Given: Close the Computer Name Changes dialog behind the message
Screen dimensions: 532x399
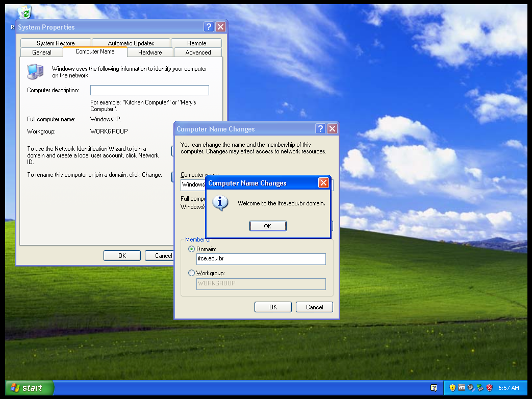Looking at the screenshot, I should [x=333, y=129].
